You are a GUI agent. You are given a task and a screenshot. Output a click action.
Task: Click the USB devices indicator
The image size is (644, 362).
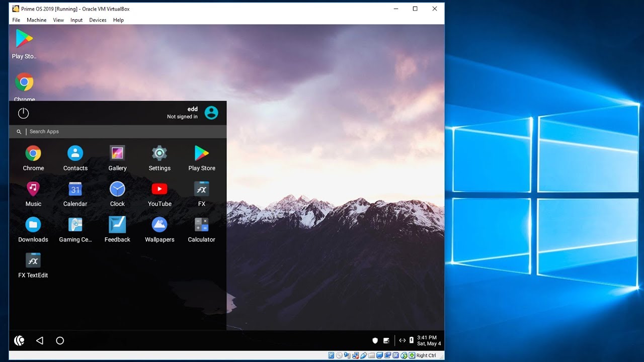coord(364,355)
